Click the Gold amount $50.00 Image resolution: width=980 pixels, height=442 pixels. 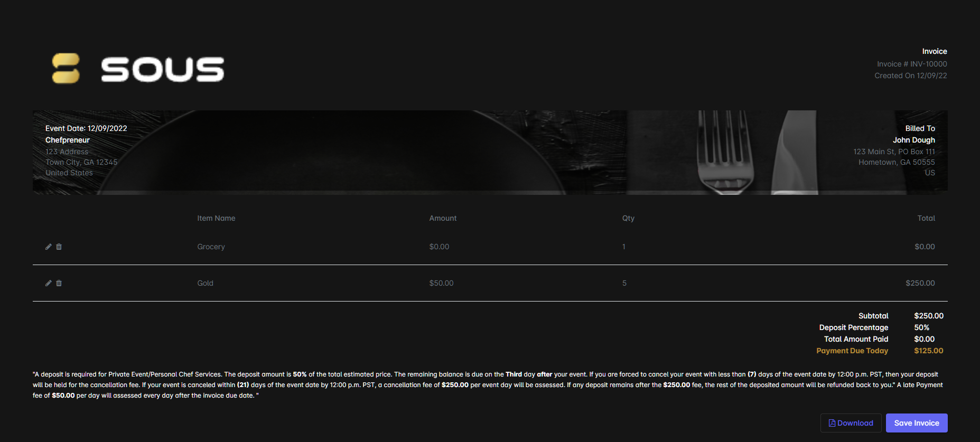coord(441,283)
